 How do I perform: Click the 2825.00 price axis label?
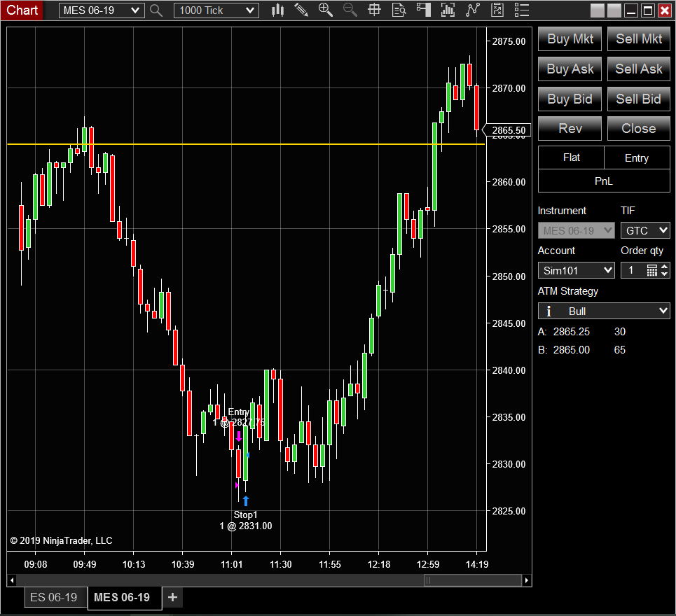click(509, 511)
